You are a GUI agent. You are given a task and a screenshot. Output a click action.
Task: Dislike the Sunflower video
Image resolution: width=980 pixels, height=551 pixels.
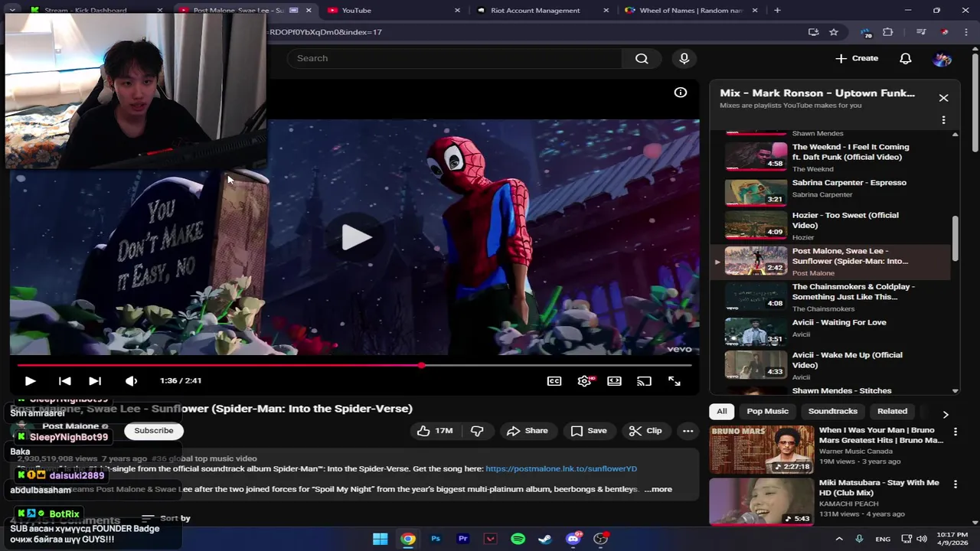coord(477,431)
